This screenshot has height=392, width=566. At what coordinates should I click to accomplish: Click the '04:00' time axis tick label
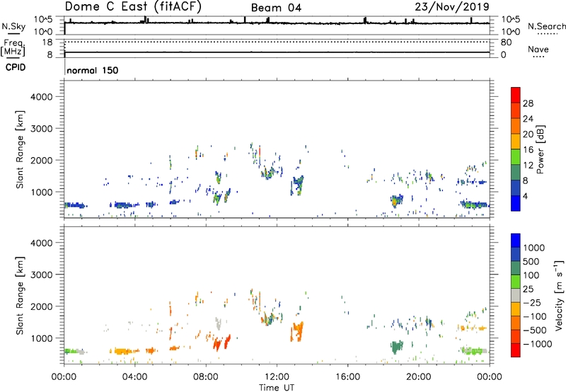[135, 377]
